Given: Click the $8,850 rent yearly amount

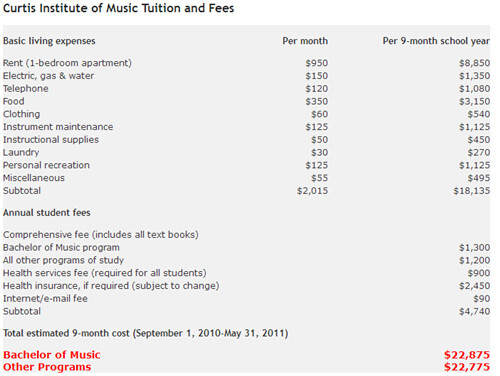Looking at the screenshot, I should coord(474,63).
